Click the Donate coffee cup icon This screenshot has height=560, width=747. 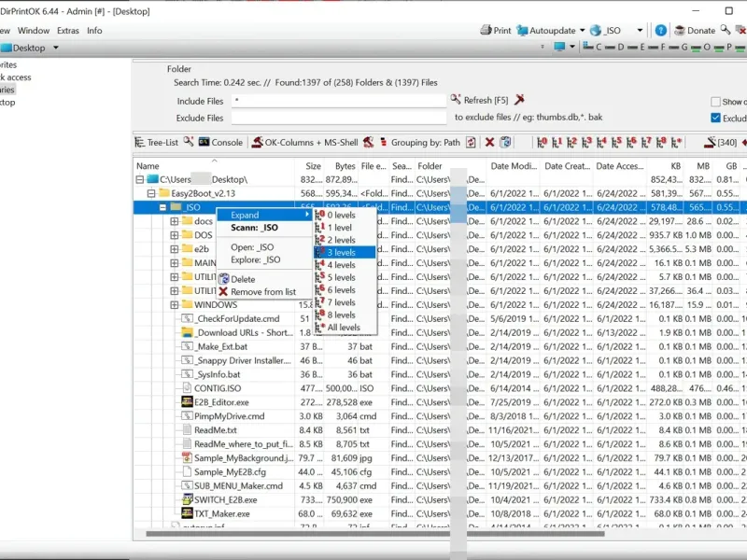tap(680, 31)
